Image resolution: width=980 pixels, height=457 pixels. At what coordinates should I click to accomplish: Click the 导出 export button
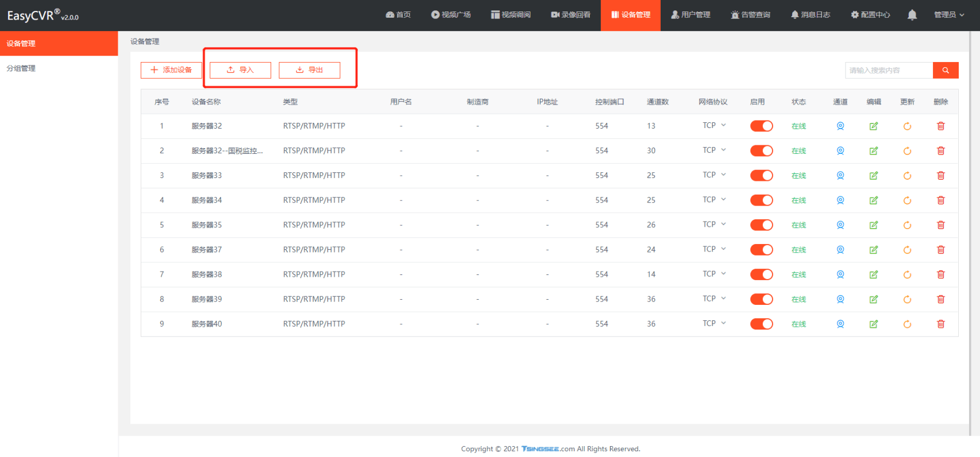pos(309,70)
